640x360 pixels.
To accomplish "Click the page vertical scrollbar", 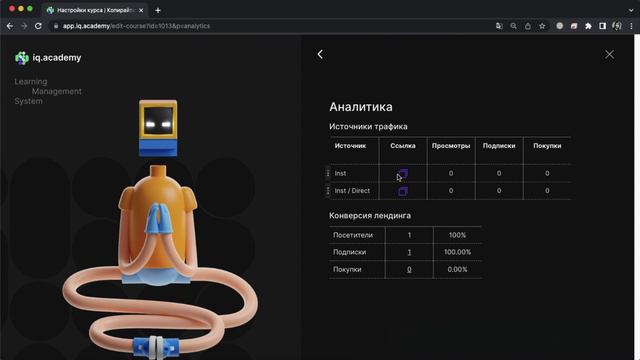I will coord(637,197).
